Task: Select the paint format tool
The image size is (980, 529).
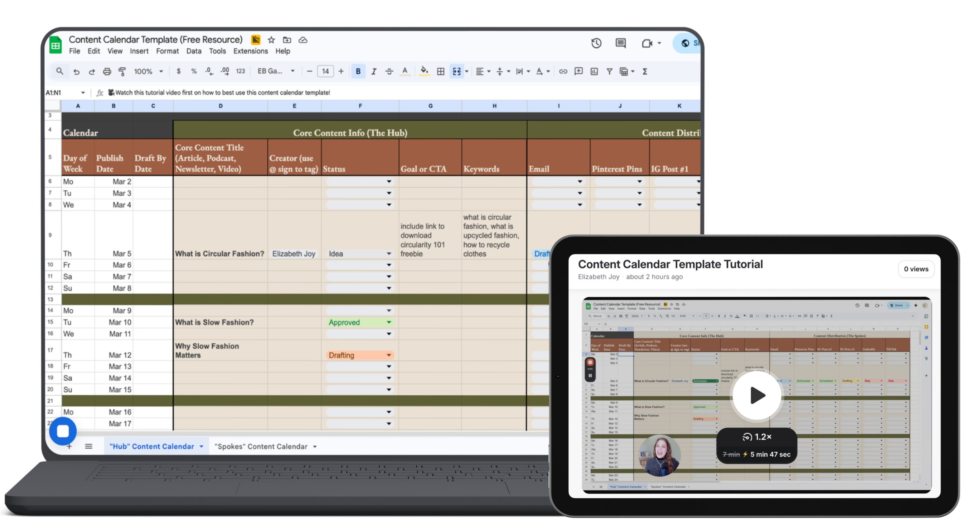Action: pos(122,71)
